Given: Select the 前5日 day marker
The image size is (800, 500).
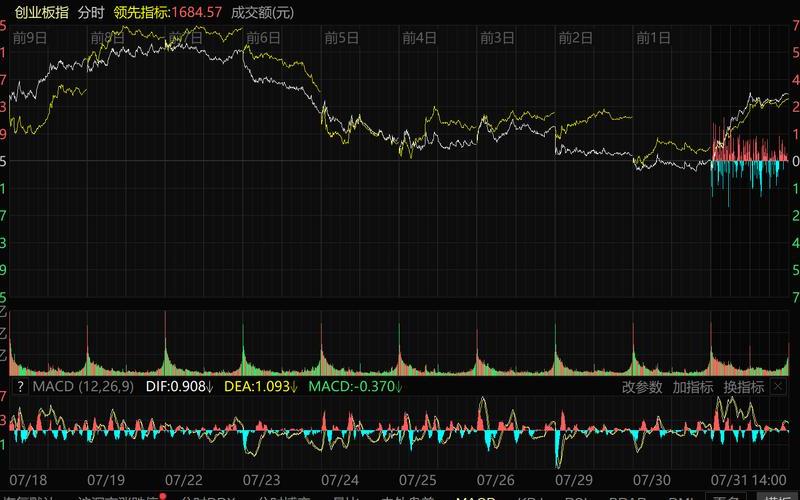Looking at the screenshot, I should [x=341, y=38].
